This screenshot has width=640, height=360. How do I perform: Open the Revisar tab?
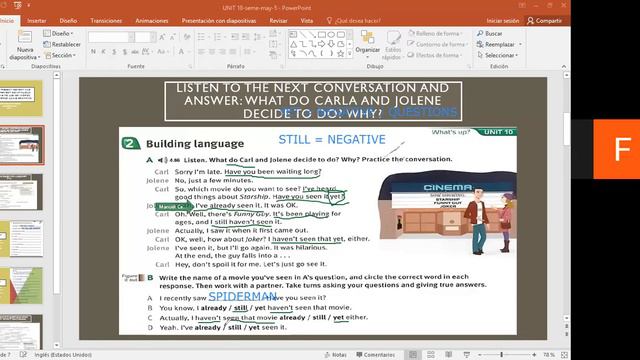pos(278,20)
